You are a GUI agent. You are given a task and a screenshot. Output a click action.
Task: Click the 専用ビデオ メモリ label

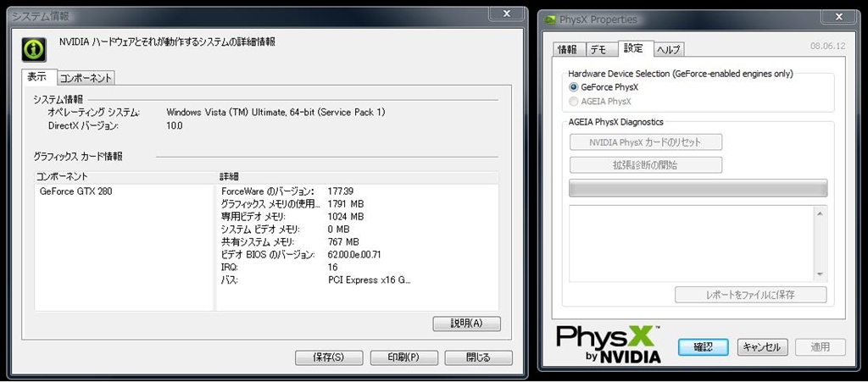point(253,217)
